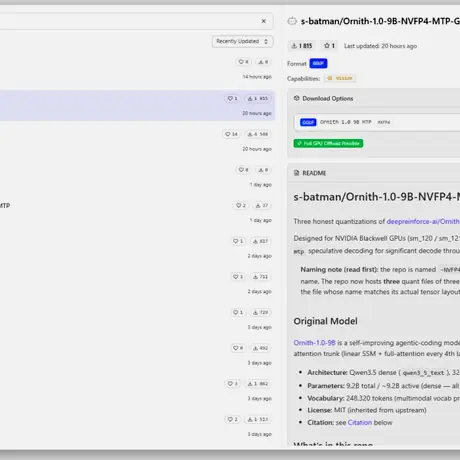The width and height of the screenshot is (460, 460).
Task: Click the 1 513 downloads badge
Action: pyautogui.click(x=258, y=419)
